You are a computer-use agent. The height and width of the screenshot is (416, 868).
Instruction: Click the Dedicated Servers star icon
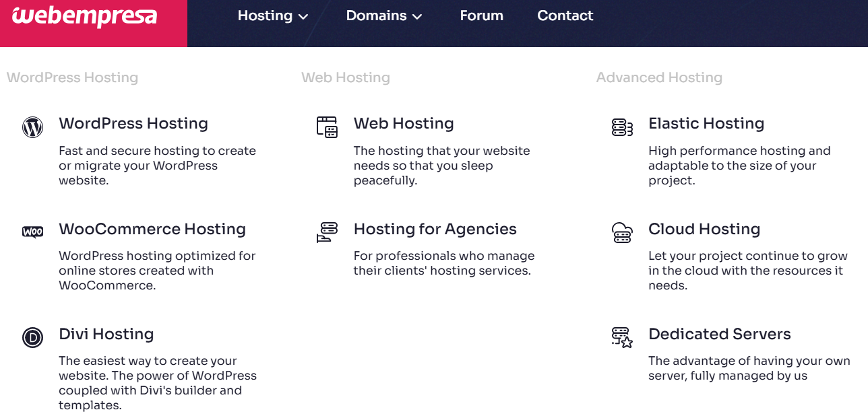point(622,337)
